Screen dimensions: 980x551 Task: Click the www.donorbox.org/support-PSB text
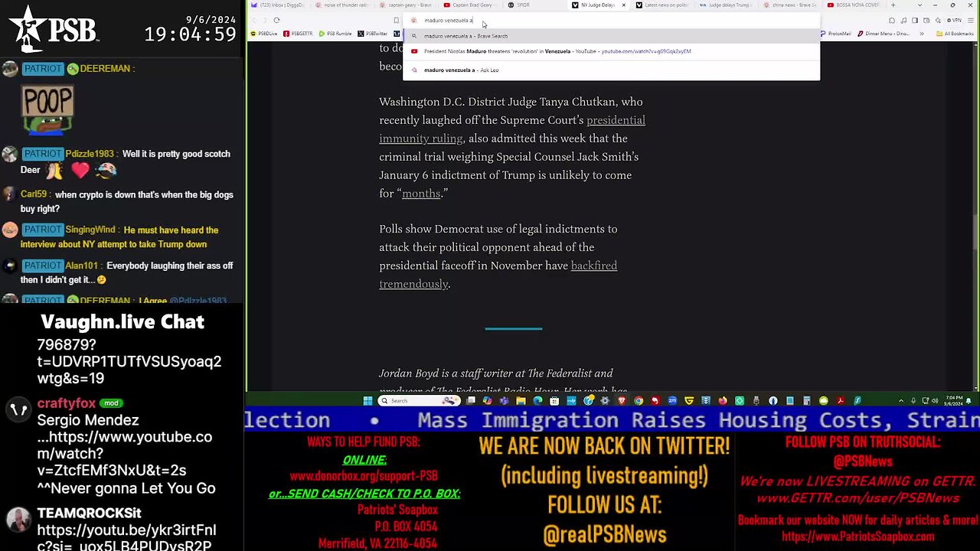pos(364,475)
